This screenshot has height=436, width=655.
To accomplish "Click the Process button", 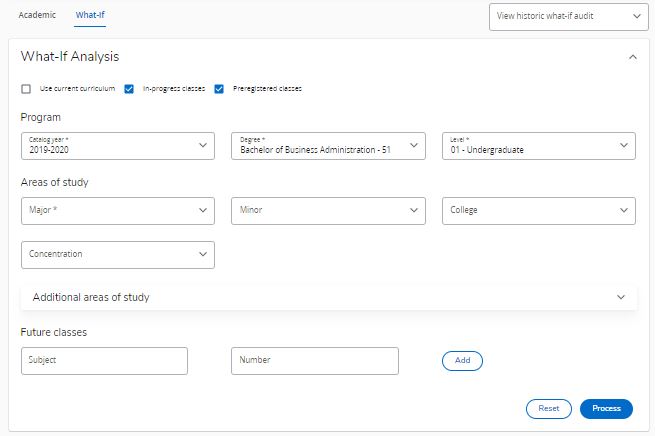I will click(606, 408).
